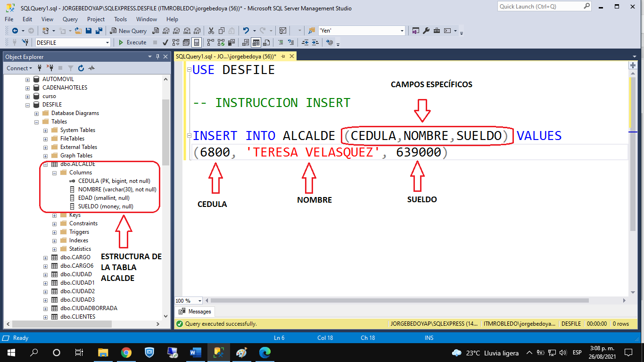Switch to the Messages tab
The width and height of the screenshot is (644, 362).
click(x=195, y=312)
